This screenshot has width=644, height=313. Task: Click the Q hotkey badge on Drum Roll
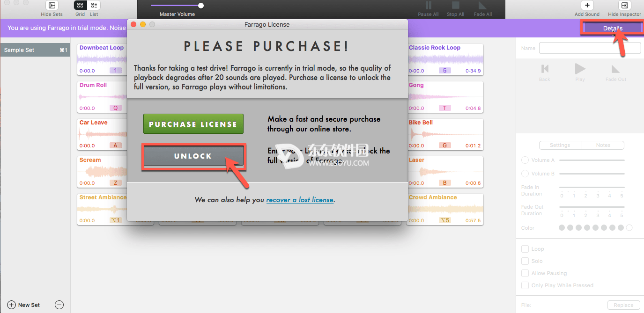coord(116,108)
